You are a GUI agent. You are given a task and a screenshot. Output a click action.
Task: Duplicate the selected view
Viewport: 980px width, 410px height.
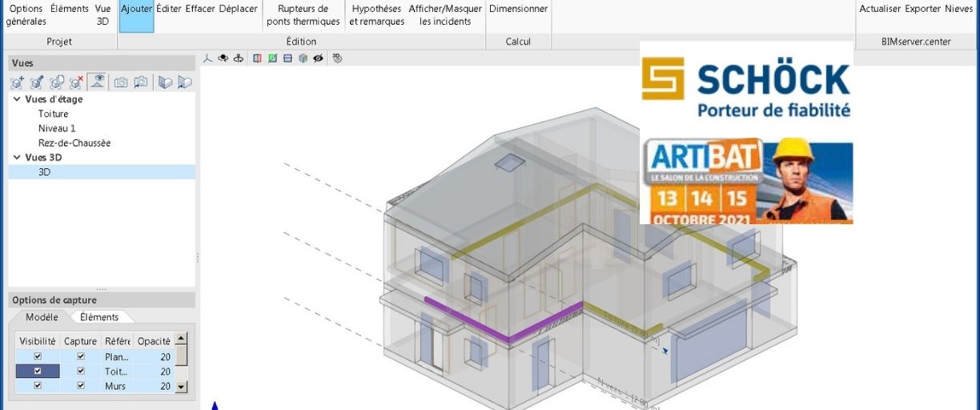click(x=57, y=82)
